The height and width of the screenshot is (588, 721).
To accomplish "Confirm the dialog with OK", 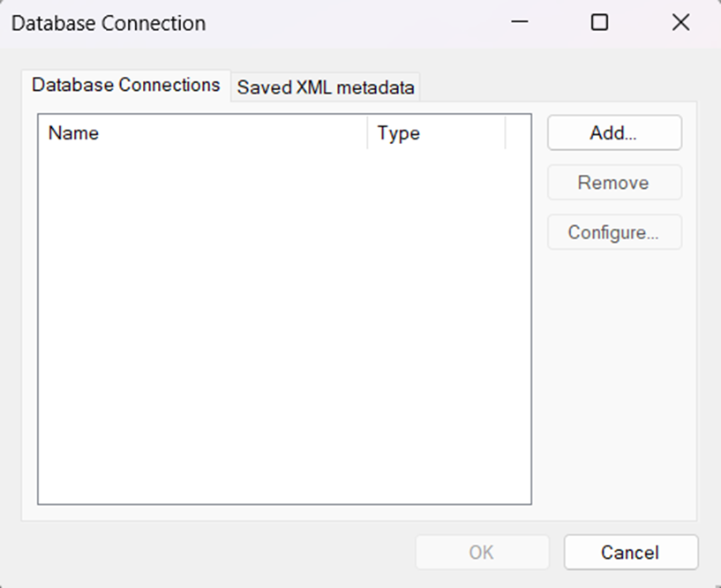I will 482,553.
